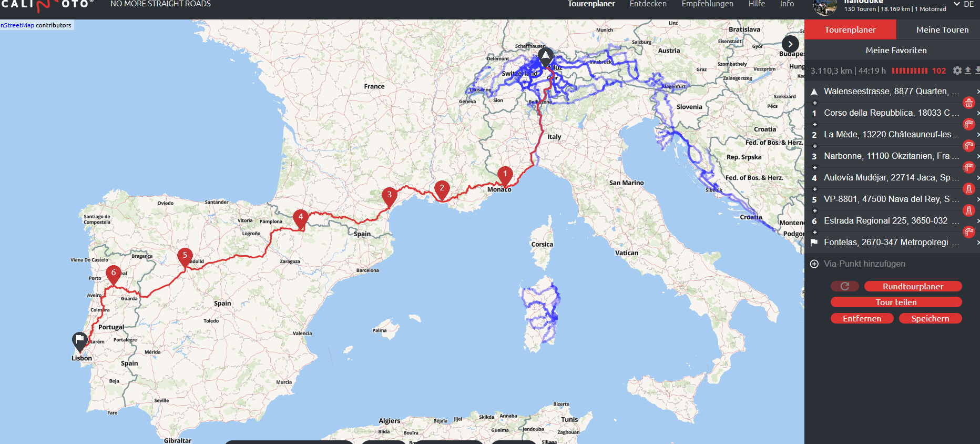Click the red curviness level bar indicator
The image size is (980, 444).
click(x=910, y=71)
